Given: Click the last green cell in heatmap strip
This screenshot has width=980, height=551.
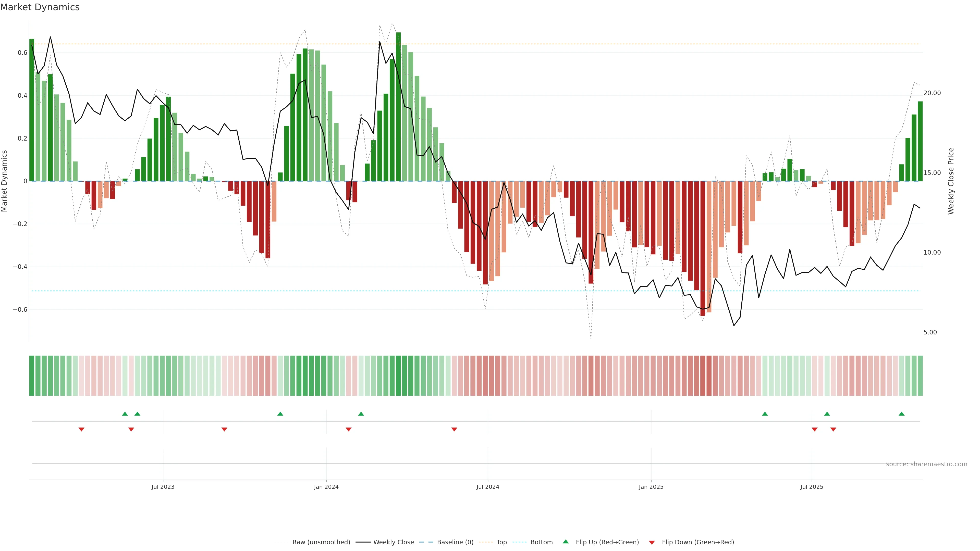Looking at the screenshot, I should tap(920, 376).
